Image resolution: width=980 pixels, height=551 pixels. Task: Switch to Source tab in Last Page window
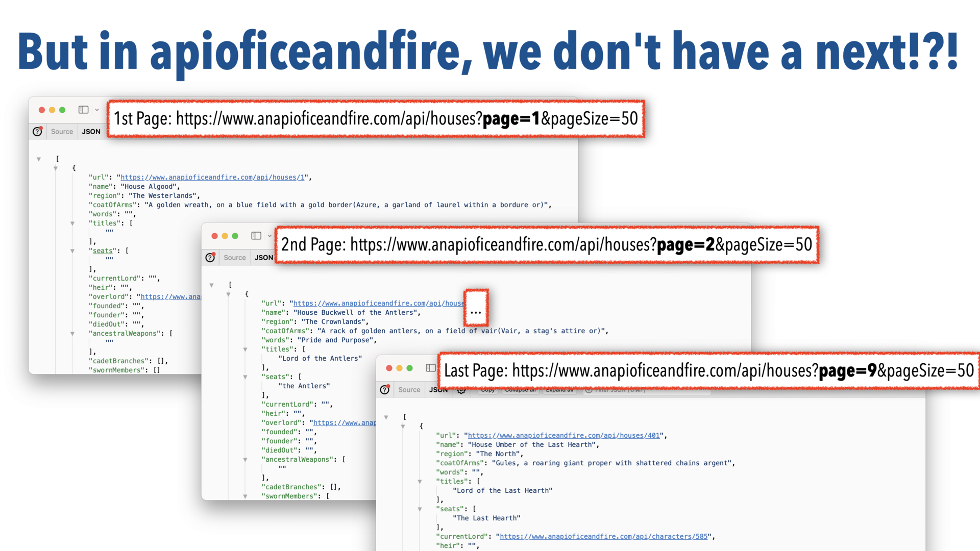pyautogui.click(x=409, y=390)
